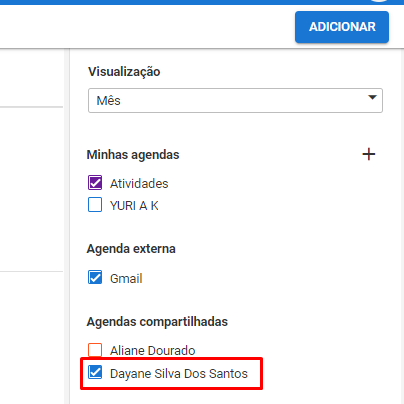Add a new agenda with plus icon
Screen dimensions: 404x404
click(369, 154)
